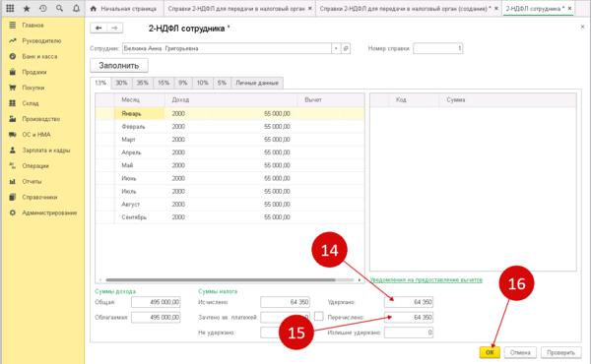Viewport: 591px width, 364px height.
Task: Select the Сентябрь row
Action: point(230,217)
